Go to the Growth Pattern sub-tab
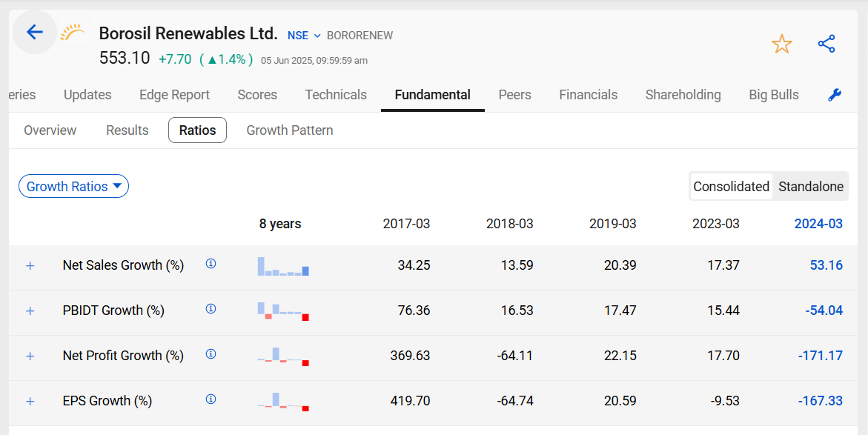Screen dimensions: 868x435 290,130
